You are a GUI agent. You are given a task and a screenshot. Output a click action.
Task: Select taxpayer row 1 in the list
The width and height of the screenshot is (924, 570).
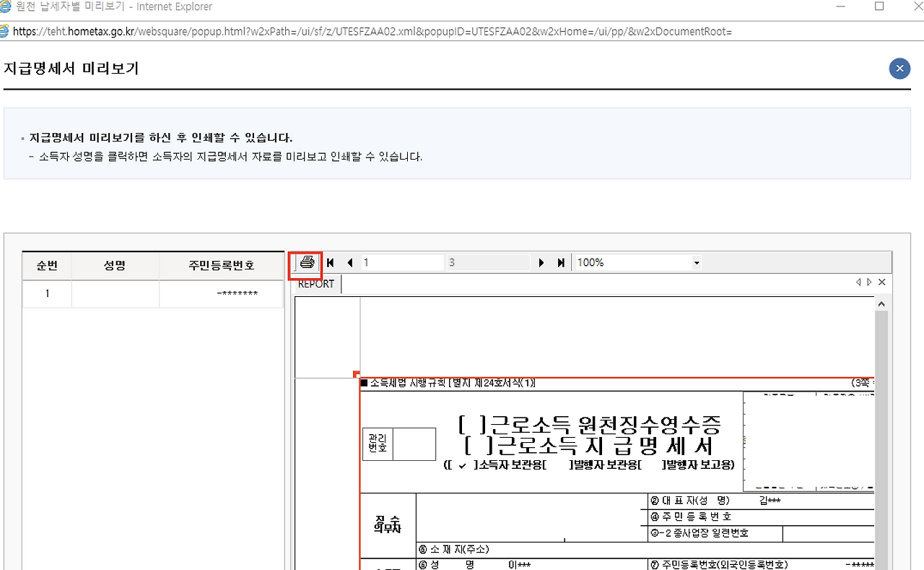click(115, 293)
